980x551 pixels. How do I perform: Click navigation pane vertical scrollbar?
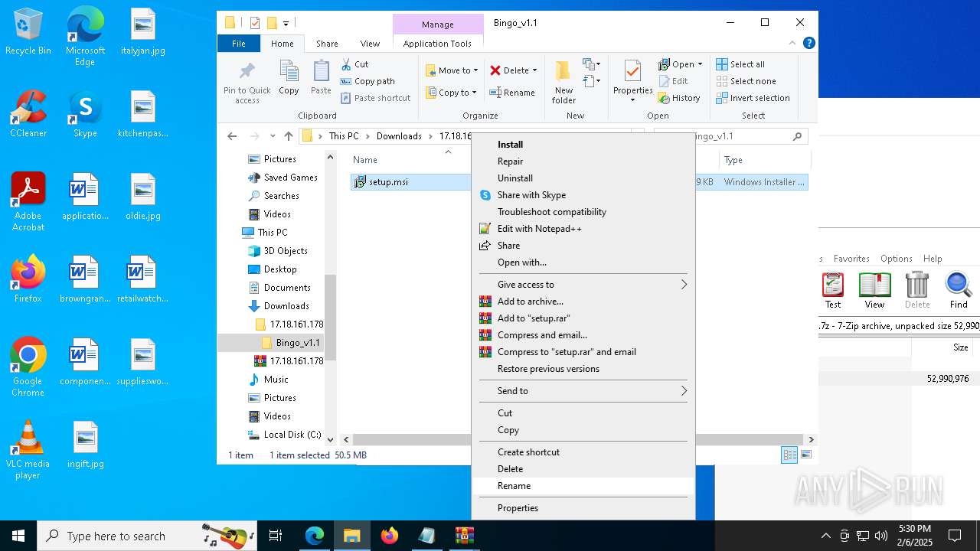click(x=331, y=318)
